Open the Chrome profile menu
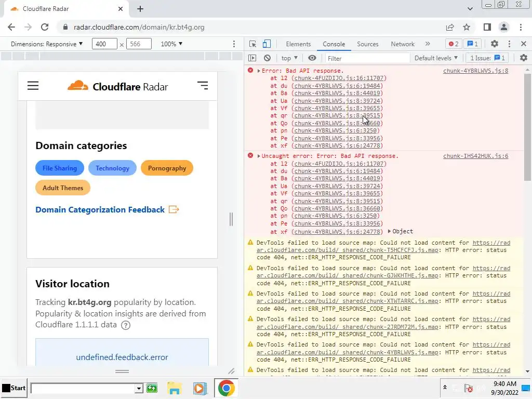532x399 pixels. click(x=504, y=27)
